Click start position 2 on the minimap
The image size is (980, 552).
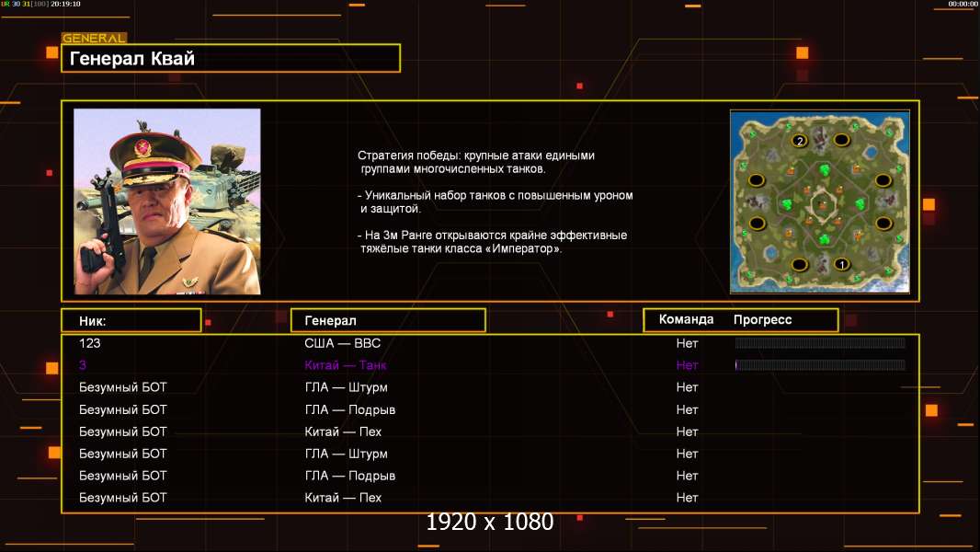click(800, 141)
